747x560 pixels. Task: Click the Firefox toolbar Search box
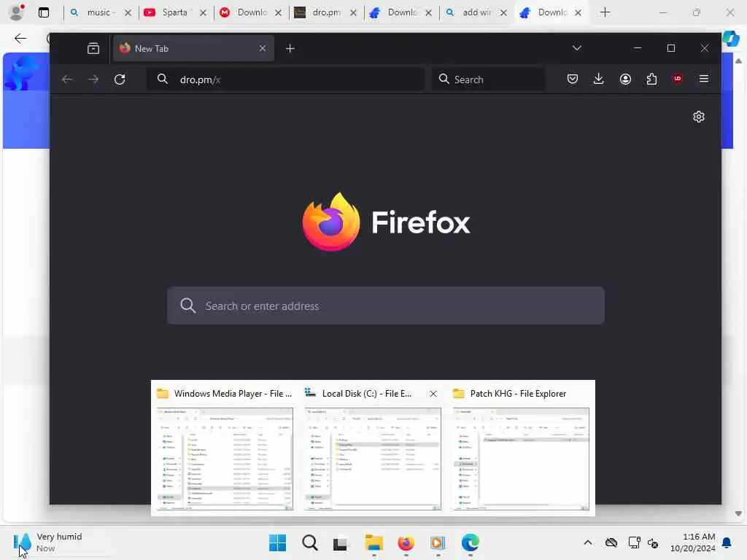pos(488,79)
